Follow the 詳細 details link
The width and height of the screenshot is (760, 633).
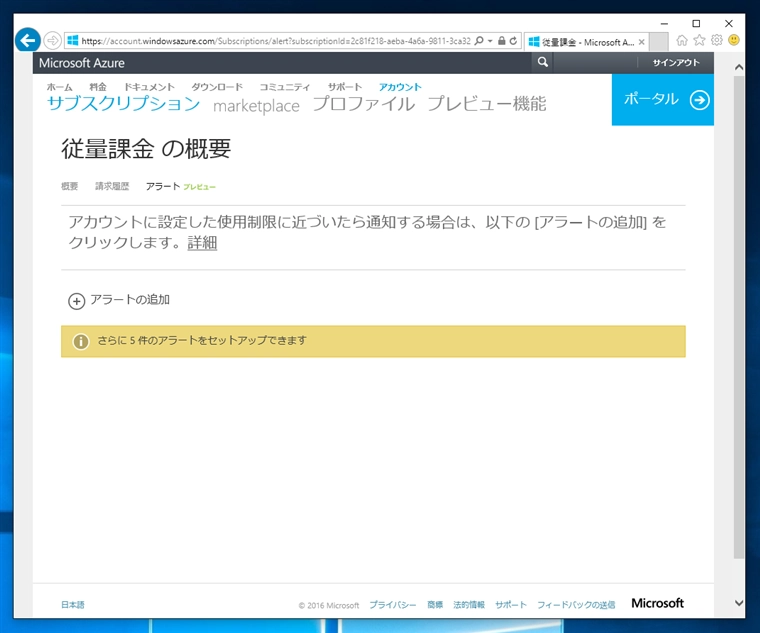click(x=202, y=242)
